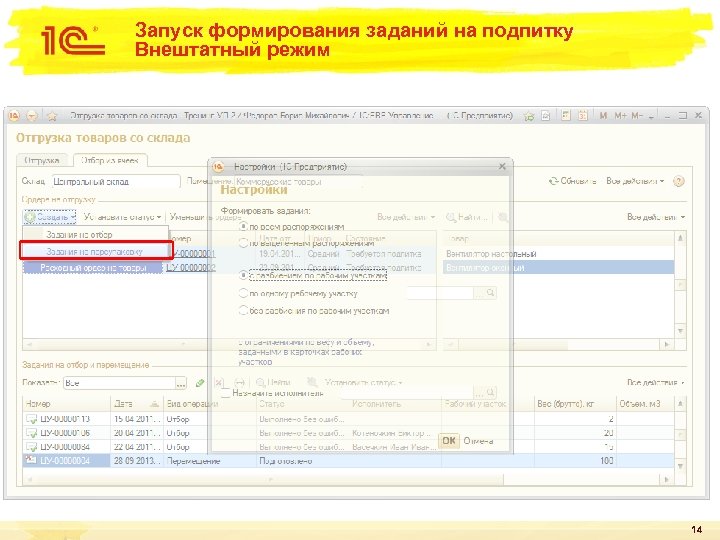Open the calendar icon in the title bar
The image size is (720, 540).
[x=582, y=116]
